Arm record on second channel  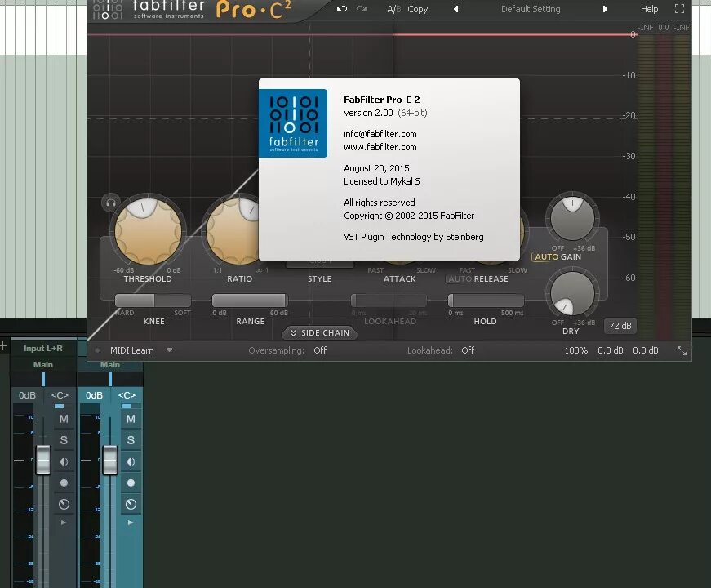coord(131,483)
